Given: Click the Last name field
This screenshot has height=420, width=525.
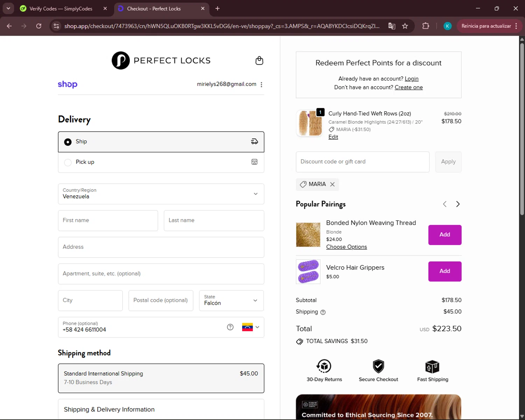Looking at the screenshot, I should (214, 220).
